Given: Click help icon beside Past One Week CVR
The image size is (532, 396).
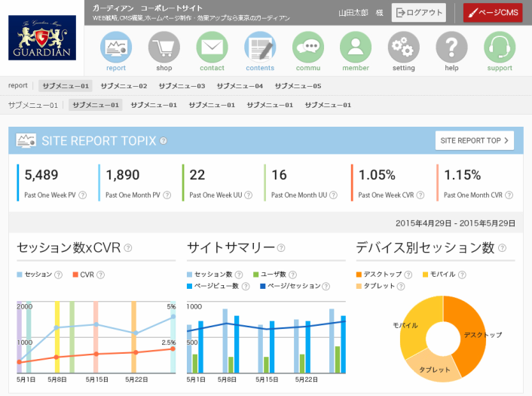Looking at the screenshot, I should pyautogui.click(x=420, y=195).
